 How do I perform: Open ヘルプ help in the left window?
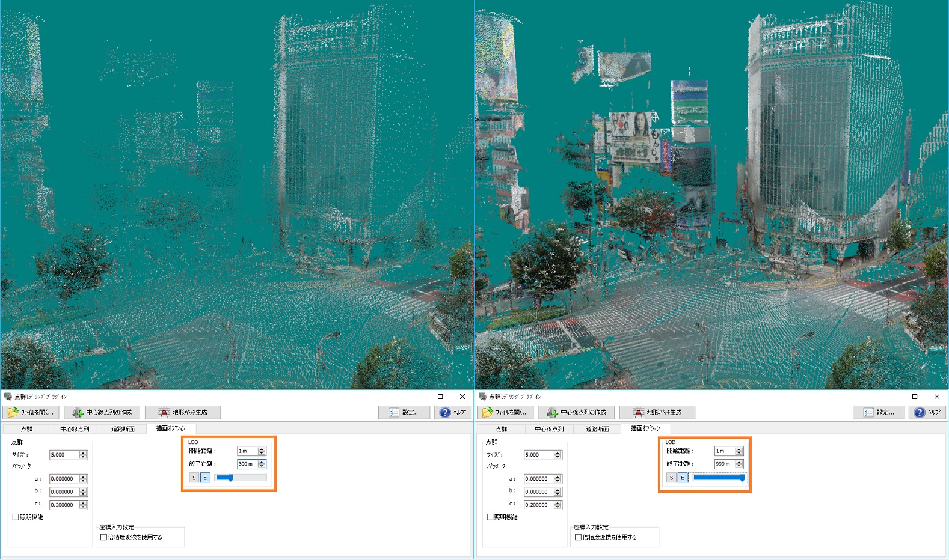click(x=453, y=412)
